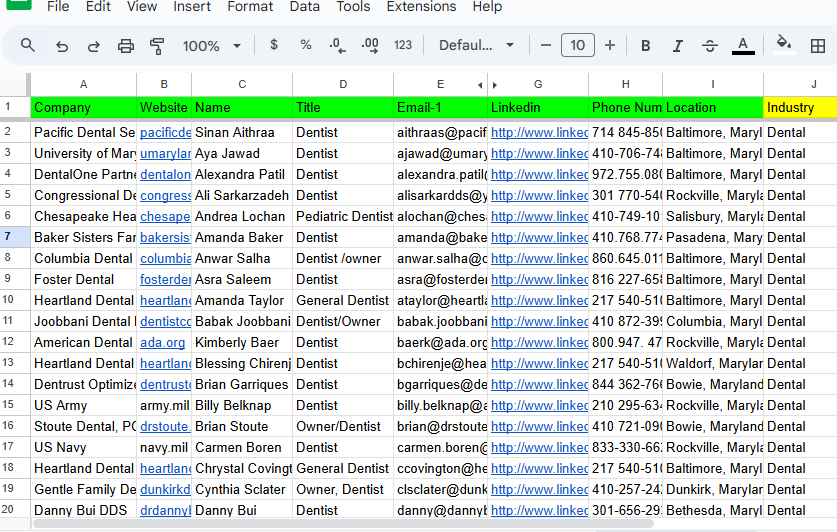837x532 pixels.
Task: Select column J header
Action: [800, 84]
